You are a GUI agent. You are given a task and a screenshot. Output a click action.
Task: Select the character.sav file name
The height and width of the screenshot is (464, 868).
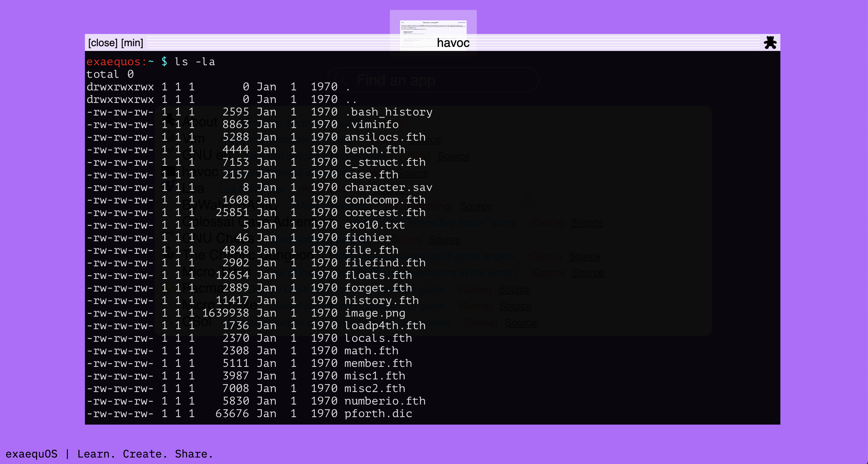[x=388, y=188]
